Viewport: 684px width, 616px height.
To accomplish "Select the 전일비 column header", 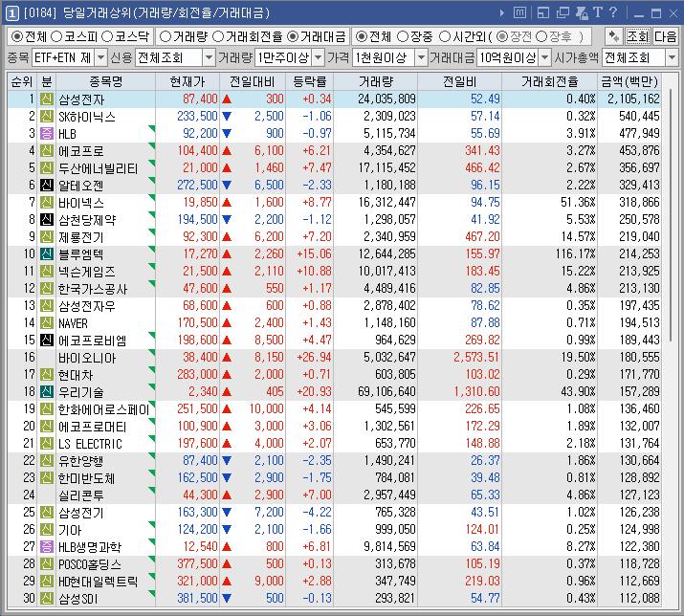I will coord(460,81).
